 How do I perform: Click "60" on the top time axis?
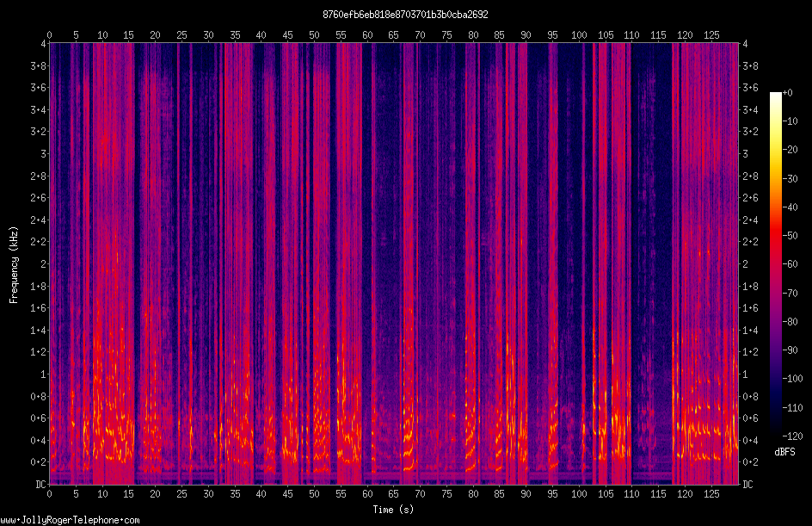point(367,35)
